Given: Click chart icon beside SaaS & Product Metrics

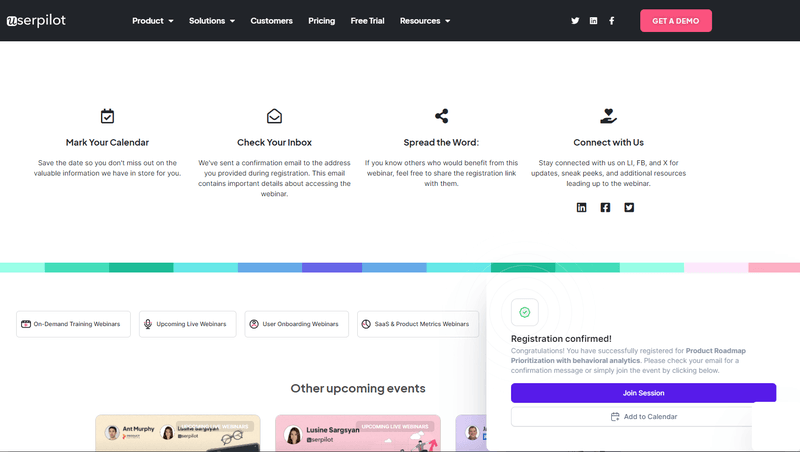Looking at the screenshot, I should [x=366, y=324].
